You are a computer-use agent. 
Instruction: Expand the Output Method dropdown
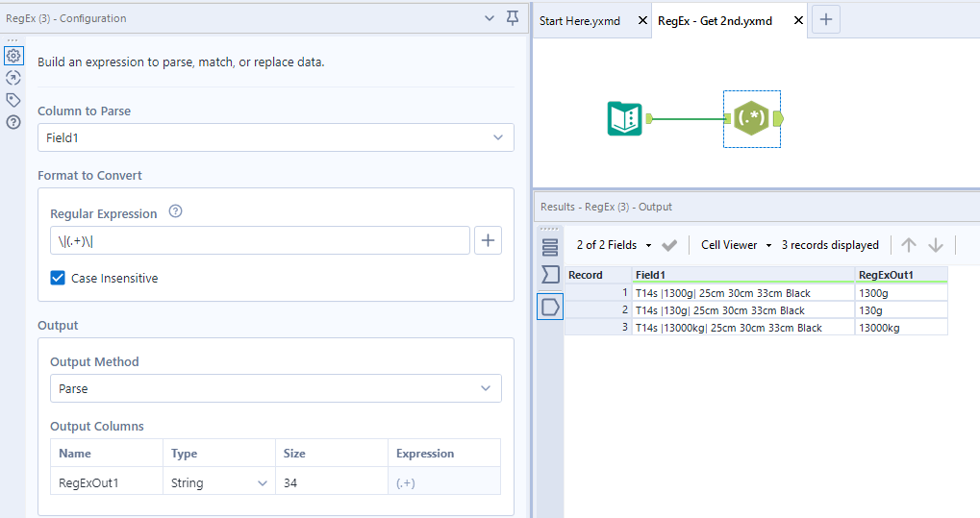(x=275, y=388)
